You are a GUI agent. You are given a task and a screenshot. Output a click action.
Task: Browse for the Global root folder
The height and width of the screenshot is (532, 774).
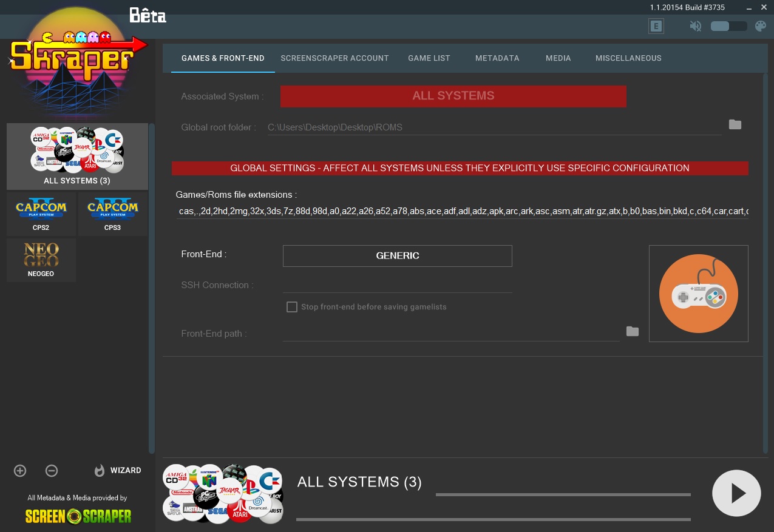click(735, 125)
